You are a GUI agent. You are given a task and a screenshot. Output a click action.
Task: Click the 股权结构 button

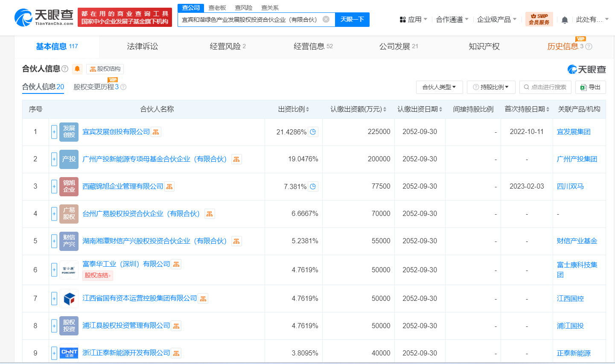(105, 69)
